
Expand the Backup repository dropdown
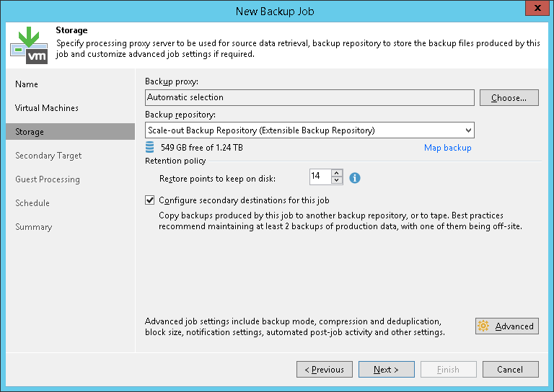[x=468, y=130]
